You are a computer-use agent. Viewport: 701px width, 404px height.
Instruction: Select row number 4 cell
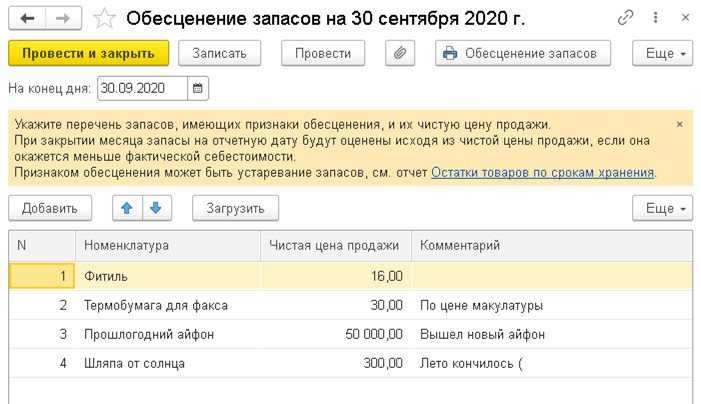click(x=42, y=363)
